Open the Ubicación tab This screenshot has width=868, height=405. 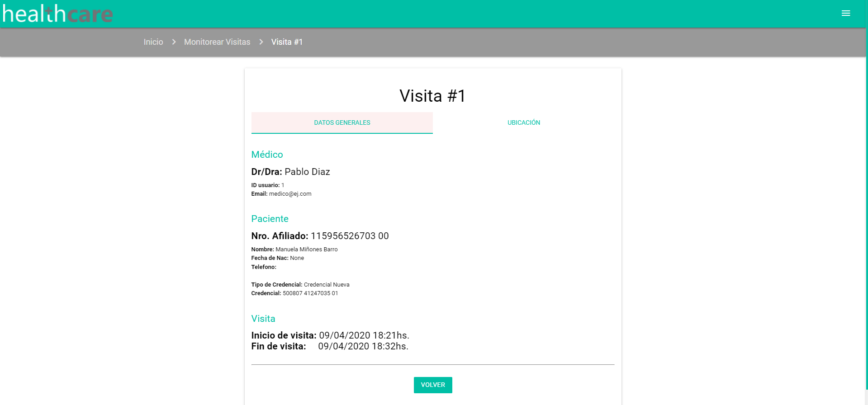pos(523,122)
